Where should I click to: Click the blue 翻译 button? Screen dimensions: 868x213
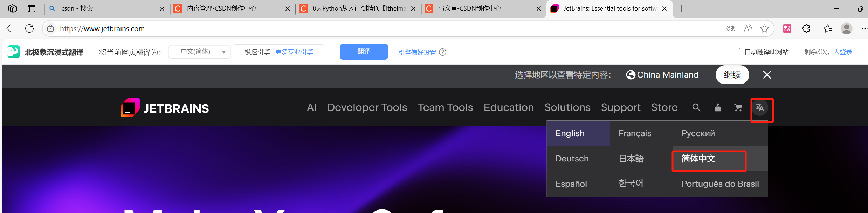364,52
